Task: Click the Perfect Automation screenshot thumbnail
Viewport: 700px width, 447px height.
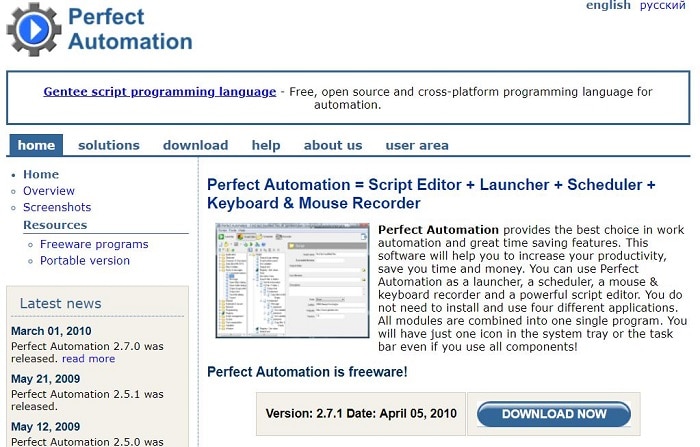Action: (x=292, y=280)
